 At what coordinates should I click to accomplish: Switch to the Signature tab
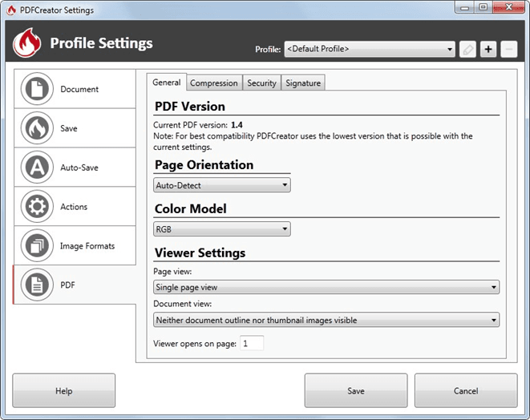(x=303, y=83)
